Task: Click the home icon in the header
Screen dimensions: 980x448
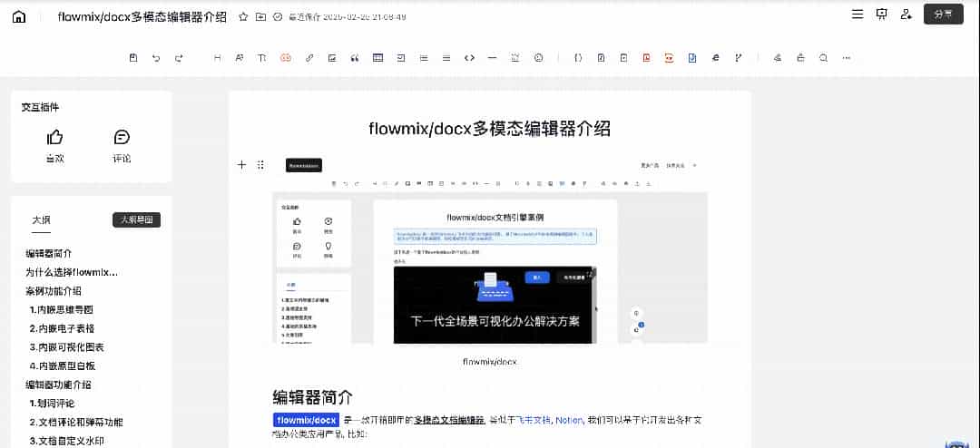Action: coord(19,17)
